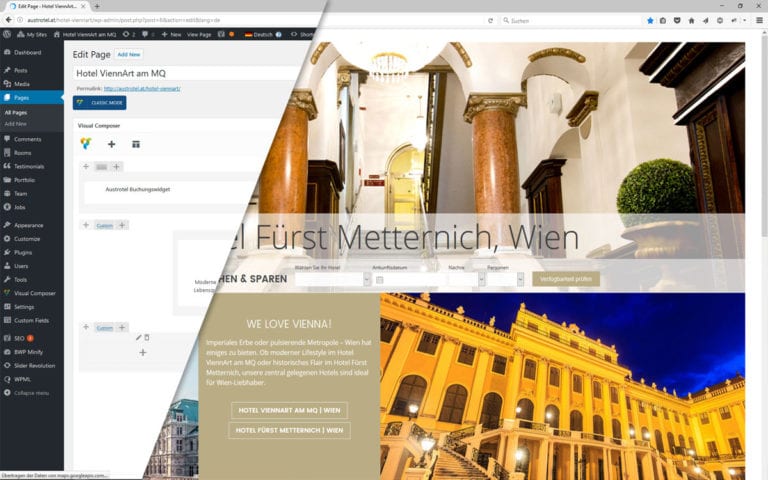Image resolution: width=768 pixels, height=480 pixels.
Task: Click the Suchen search field
Action: (571, 21)
